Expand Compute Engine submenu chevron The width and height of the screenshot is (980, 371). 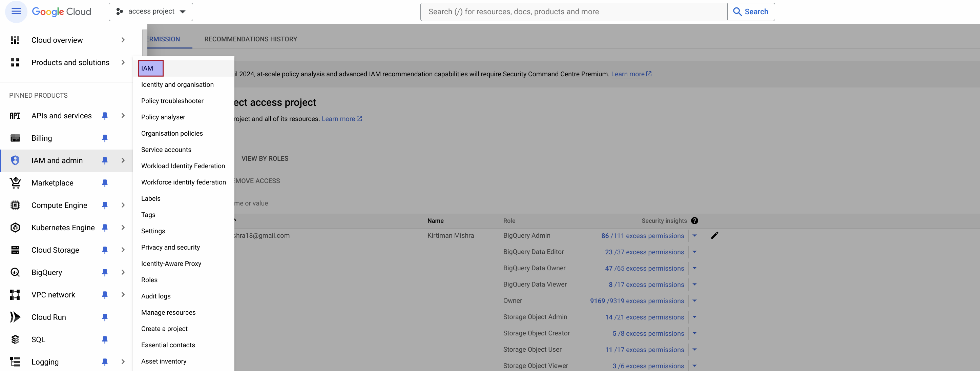tap(123, 205)
